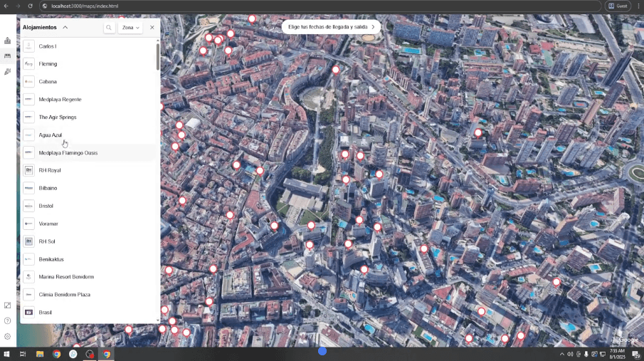
Task: Click the accommodations list scrollbar thumb
Action: click(x=158, y=56)
